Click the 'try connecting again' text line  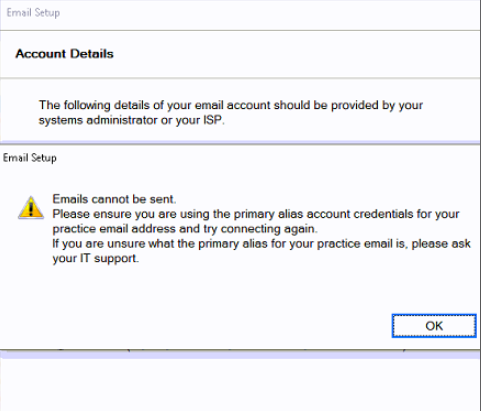click(185, 229)
